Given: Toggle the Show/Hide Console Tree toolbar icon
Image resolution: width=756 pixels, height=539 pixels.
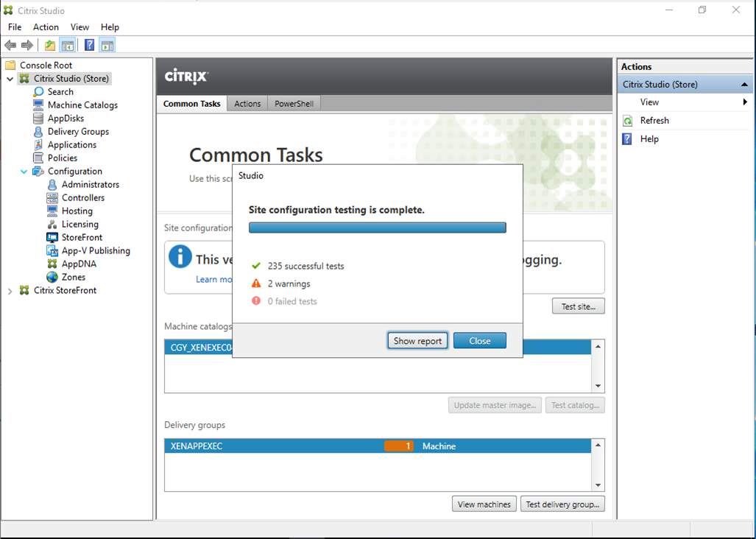Looking at the screenshot, I should pos(67,46).
